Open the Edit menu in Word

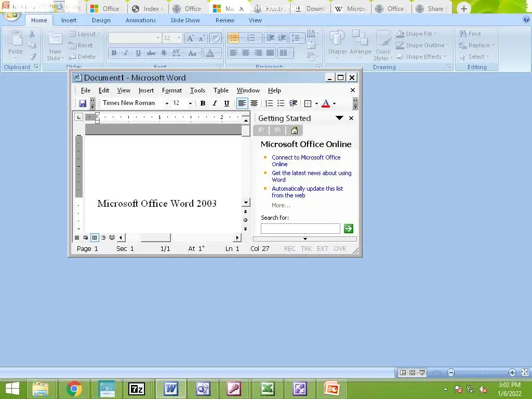tap(104, 90)
